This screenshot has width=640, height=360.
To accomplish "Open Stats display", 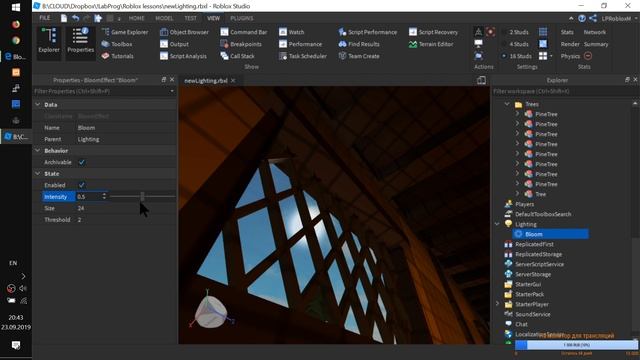I will [x=567, y=32].
